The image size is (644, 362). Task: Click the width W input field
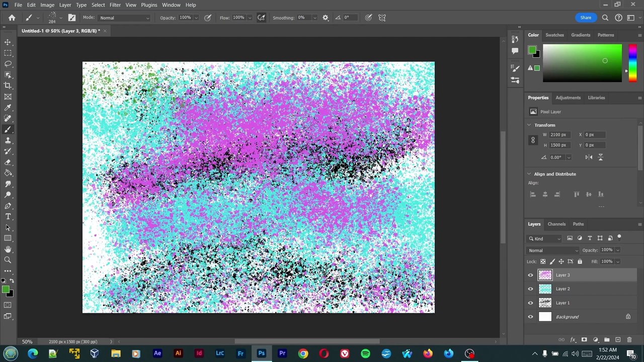(x=560, y=135)
